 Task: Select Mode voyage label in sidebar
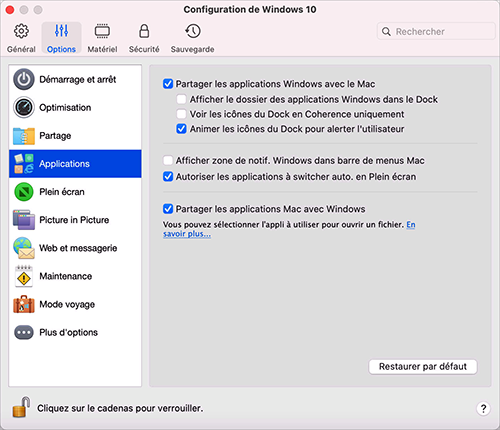coord(67,304)
